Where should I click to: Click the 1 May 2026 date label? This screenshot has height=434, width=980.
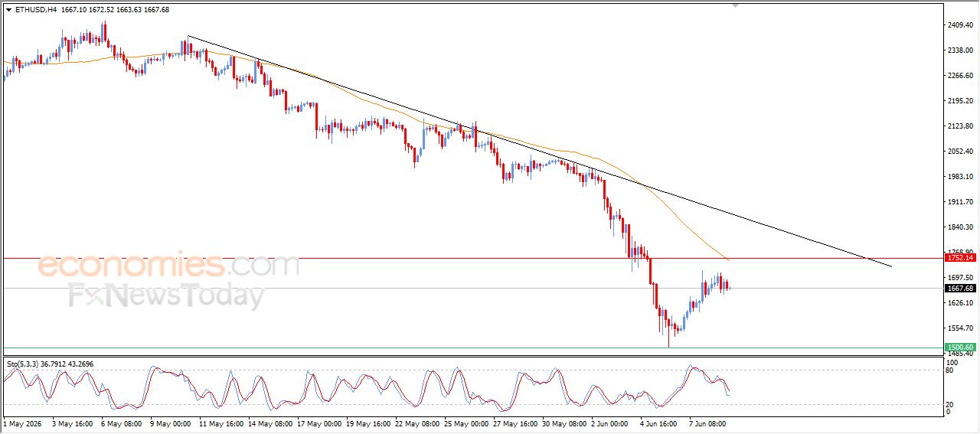tap(24, 423)
